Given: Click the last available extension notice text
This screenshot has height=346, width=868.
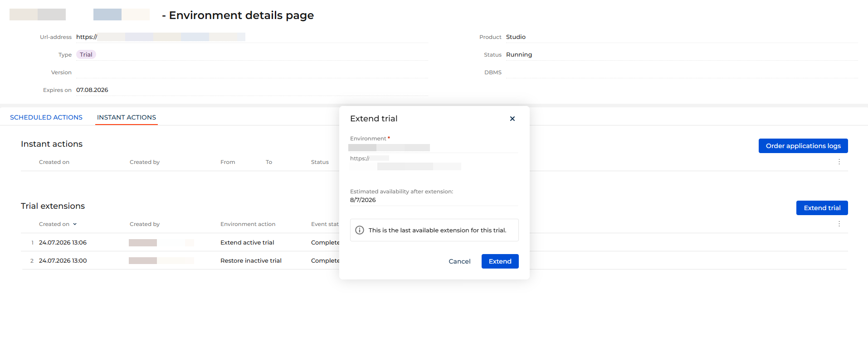Looking at the screenshot, I should [x=437, y=231].
